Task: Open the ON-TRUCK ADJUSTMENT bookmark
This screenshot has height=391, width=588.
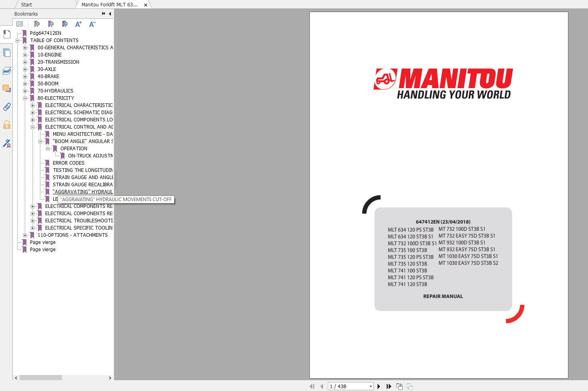Action: [x=90, y=156]
